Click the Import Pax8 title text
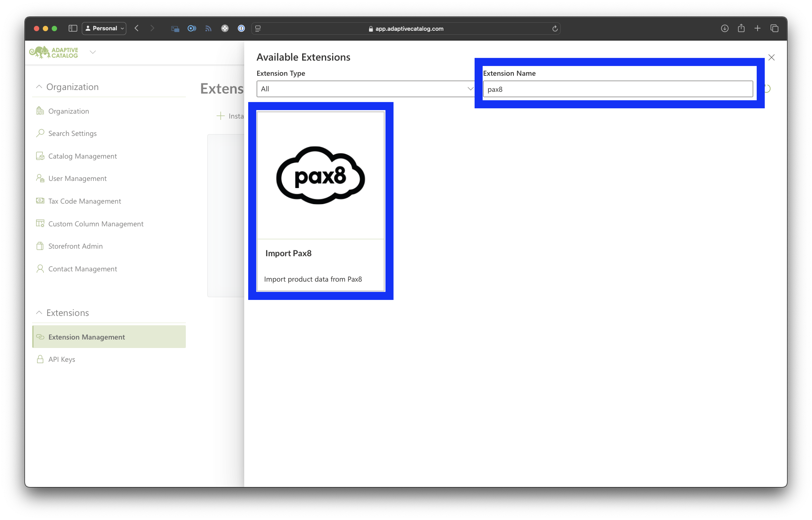 (288, 253)
